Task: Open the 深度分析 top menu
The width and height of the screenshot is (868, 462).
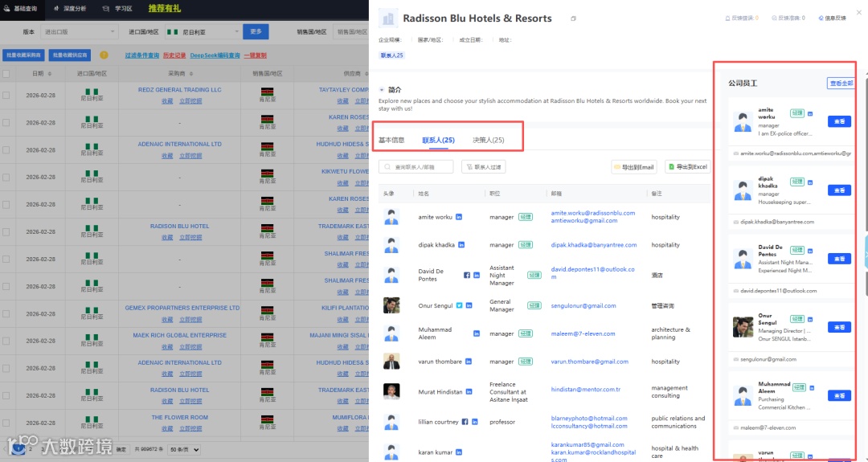Action: click(x=70, y=9)
